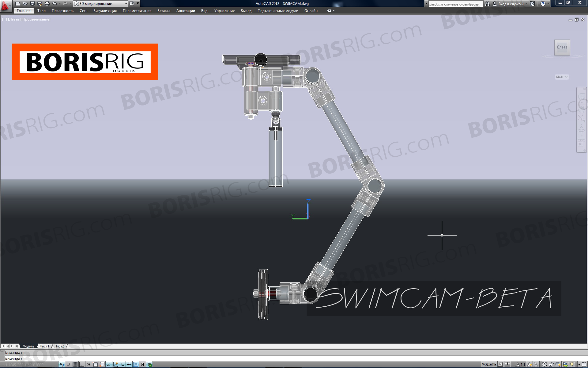The width and height of the screenshot is (588, 368).
Task: Click the Clean Screen icon in status bar
Action: (x=584, y=365)
